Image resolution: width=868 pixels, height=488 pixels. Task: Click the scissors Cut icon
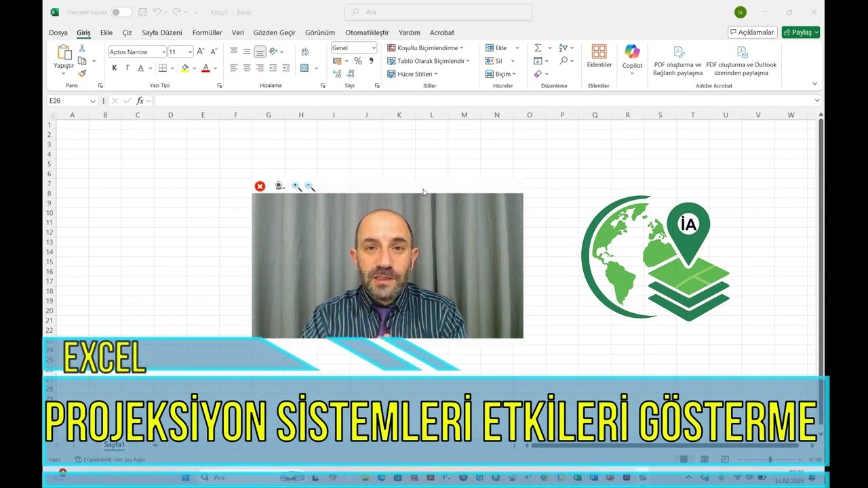[82, 49]
